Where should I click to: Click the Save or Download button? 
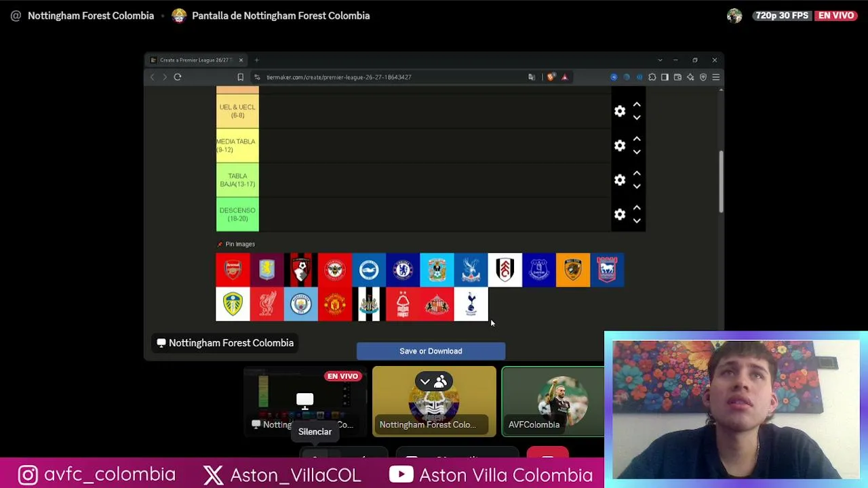click(431, 351)
